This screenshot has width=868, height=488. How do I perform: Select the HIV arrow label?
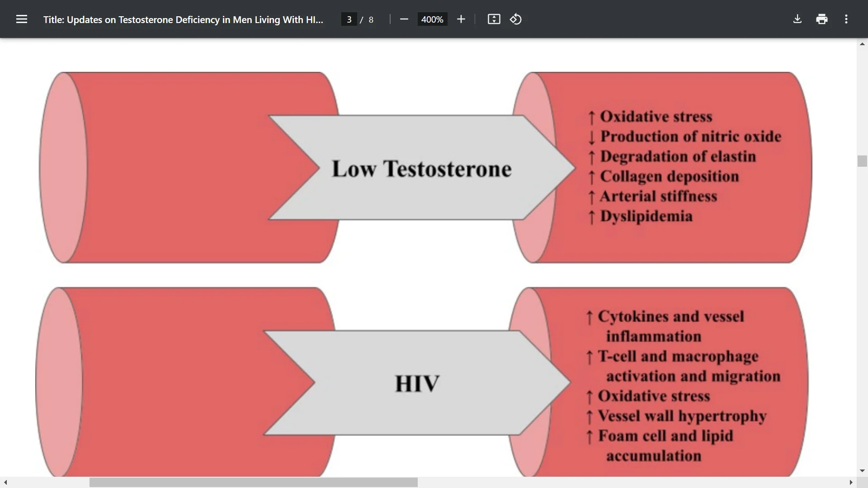click(416, 383)
